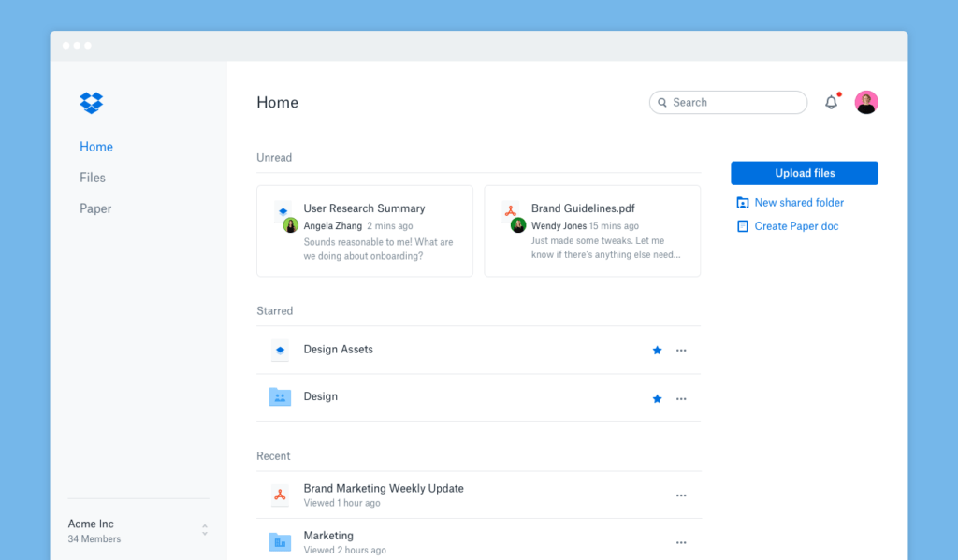
Task: Go to Files in the sidebar
Action: coord(93,178)
